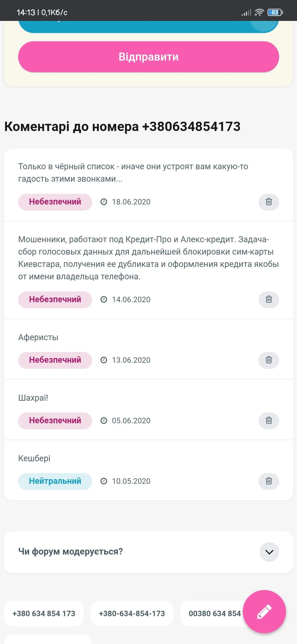This screenshot has height=644, width=297.
Task: Delete the 'Шахраї!' comment
Action: tap(268, 421)
